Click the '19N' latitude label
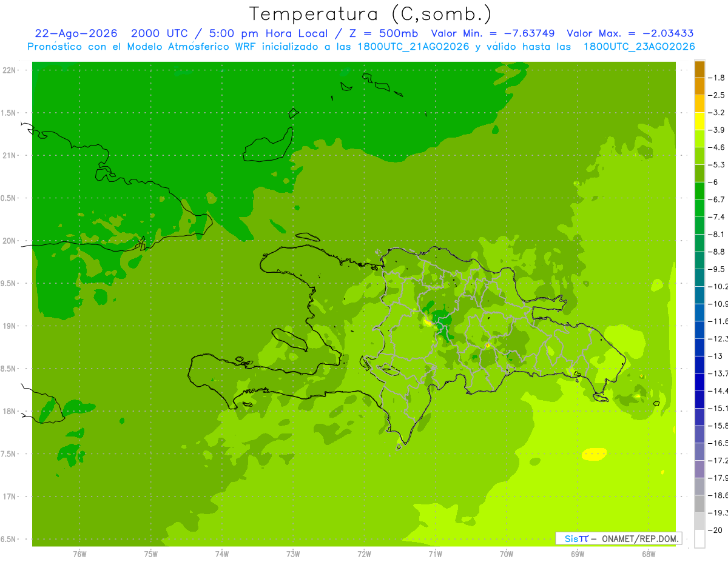Viewport: 728px width, 562px height. 10,326
